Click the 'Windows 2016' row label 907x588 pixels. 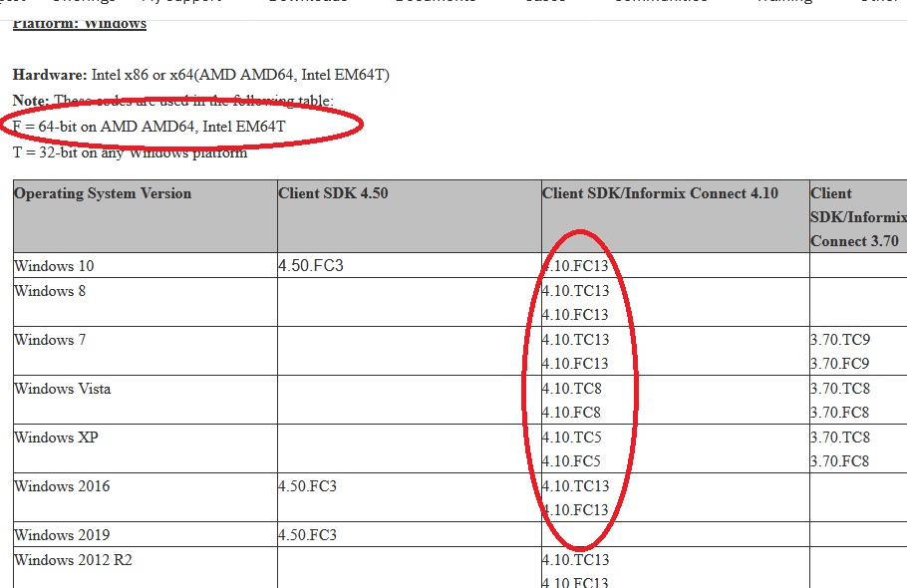pyautogui.click(x=62, y=486)
